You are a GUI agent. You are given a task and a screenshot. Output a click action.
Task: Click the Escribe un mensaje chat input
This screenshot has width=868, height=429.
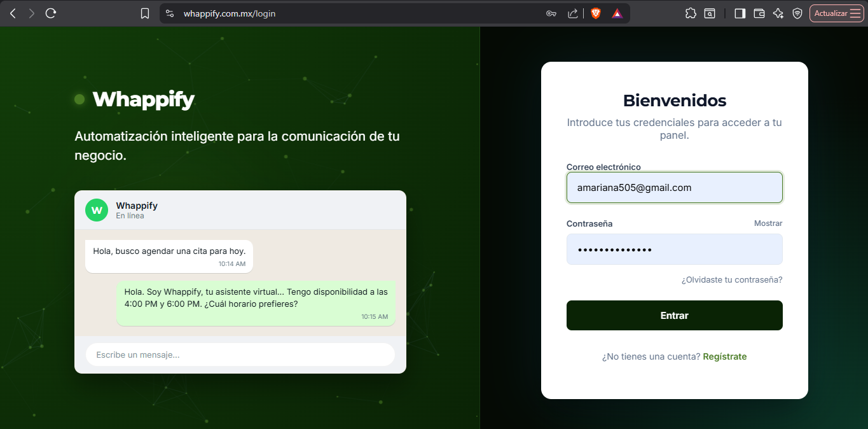[x=240, y=355]
